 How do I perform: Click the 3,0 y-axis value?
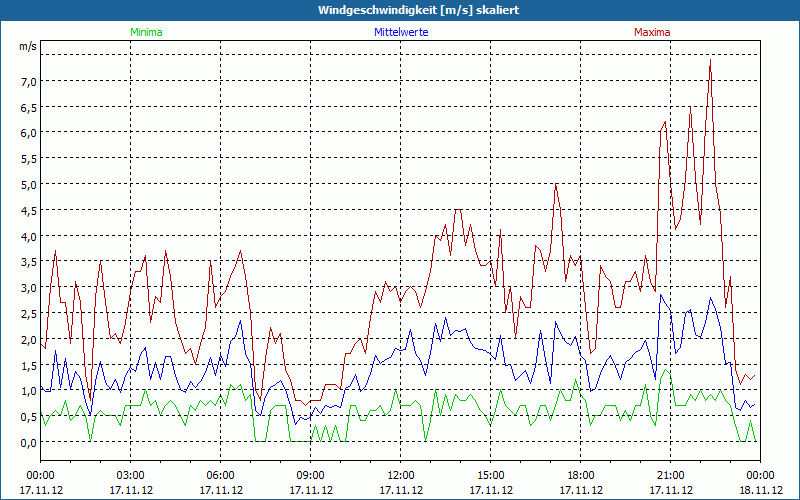[x=28, y=288]
